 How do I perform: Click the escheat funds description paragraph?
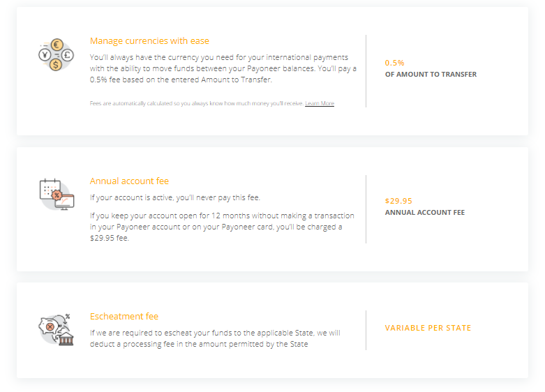pos(215,338)
